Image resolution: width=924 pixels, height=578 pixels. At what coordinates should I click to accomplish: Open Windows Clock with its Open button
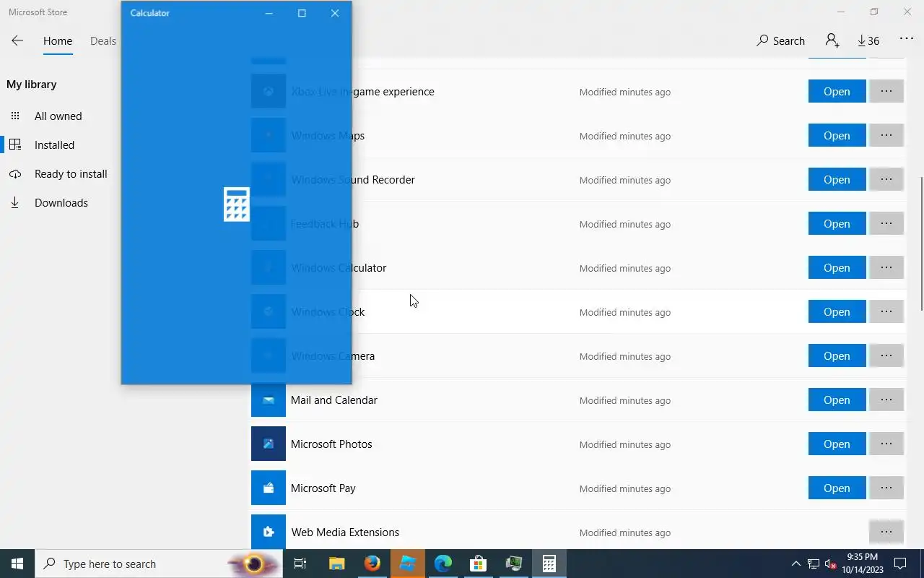pyautogui.click(x=837, y=311)
